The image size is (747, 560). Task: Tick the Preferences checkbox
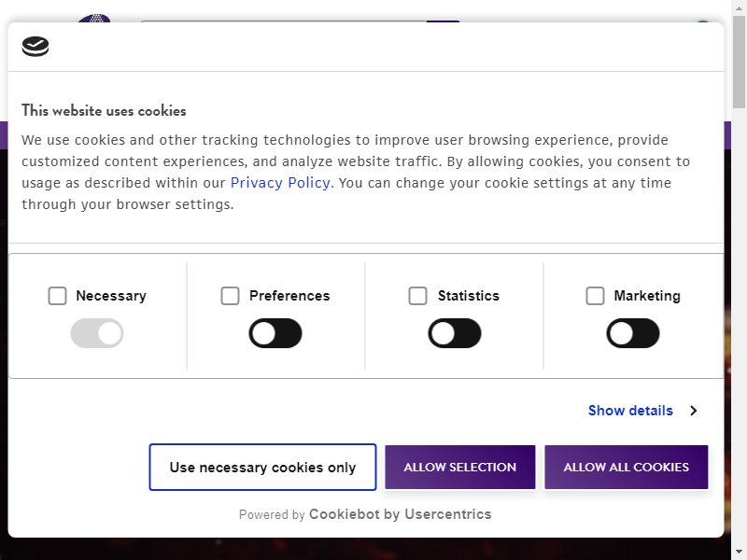coord(230,296)
